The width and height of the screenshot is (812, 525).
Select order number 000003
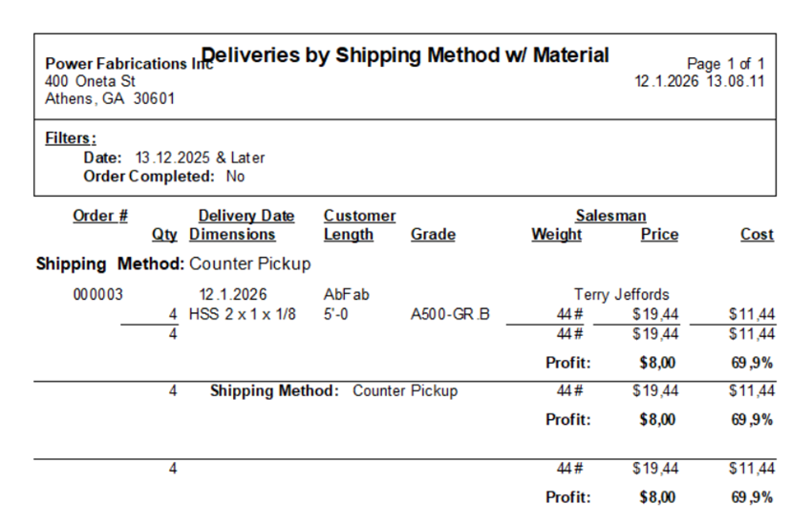pos(97,295)
